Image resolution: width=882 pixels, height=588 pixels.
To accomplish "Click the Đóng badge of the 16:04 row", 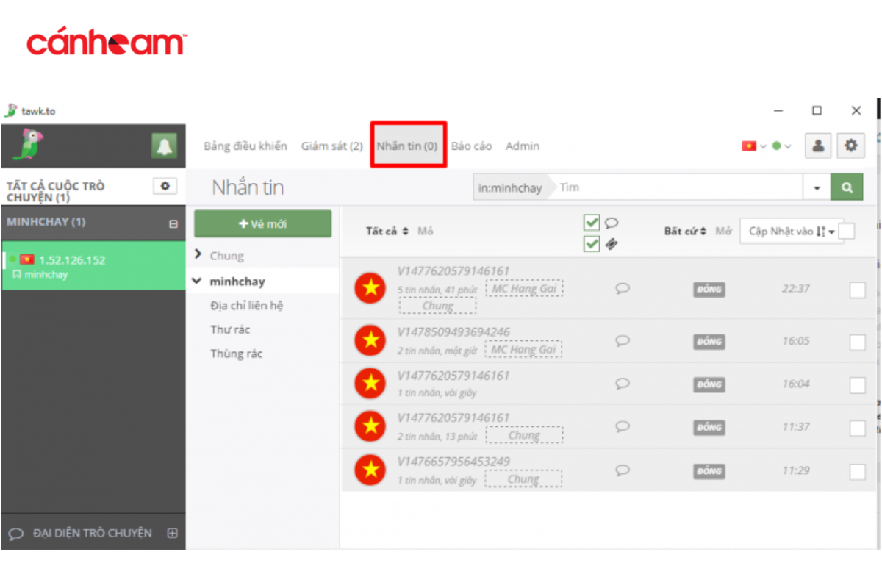I will [x=709, y=384].
